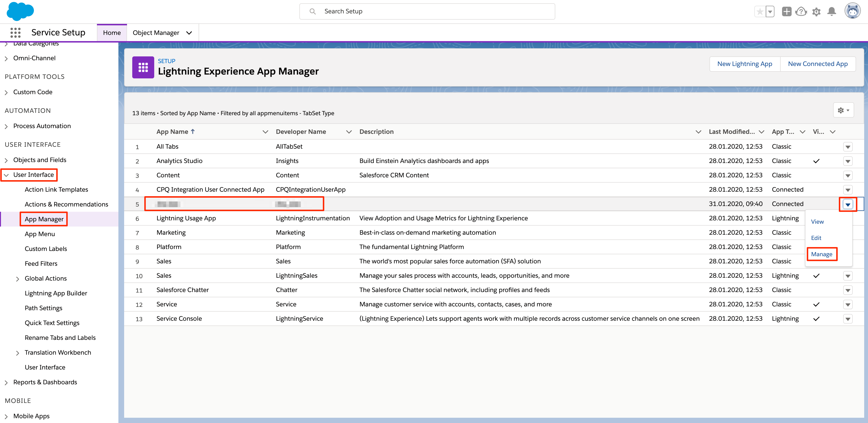
Task: Open row actions for Salesforce Chatter
Action: pos(848,290)
